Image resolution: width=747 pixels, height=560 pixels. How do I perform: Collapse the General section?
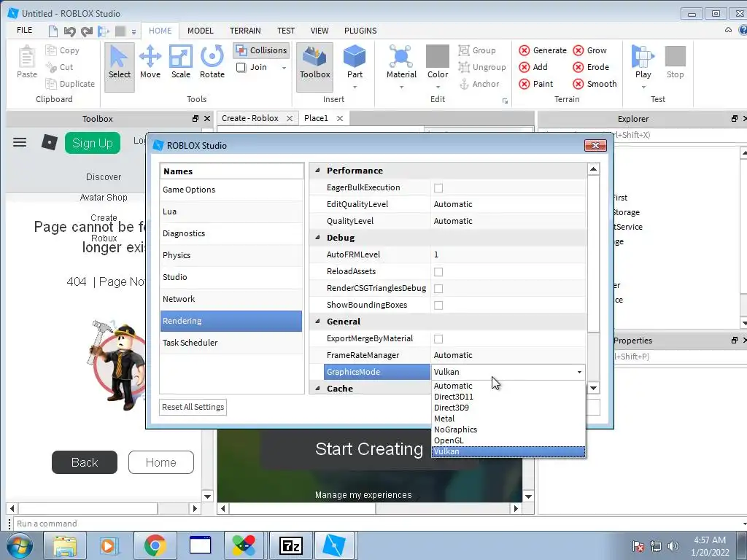pos(318,322)
